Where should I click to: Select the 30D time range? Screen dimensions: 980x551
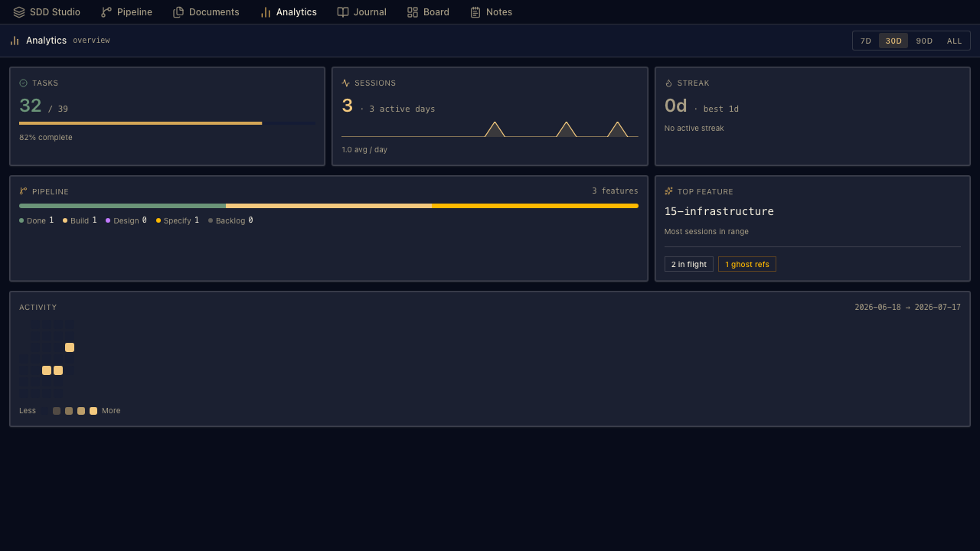(893, 41)
